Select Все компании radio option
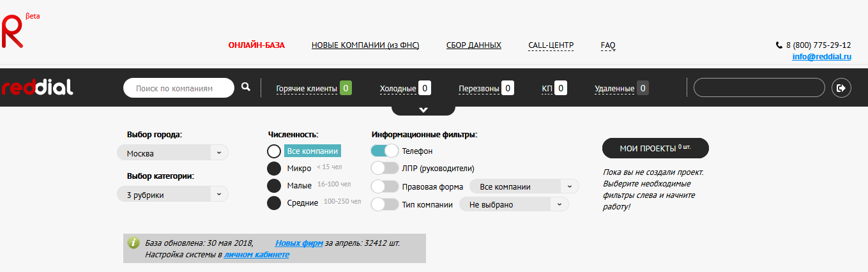868x272 pixels. point(274,151)
